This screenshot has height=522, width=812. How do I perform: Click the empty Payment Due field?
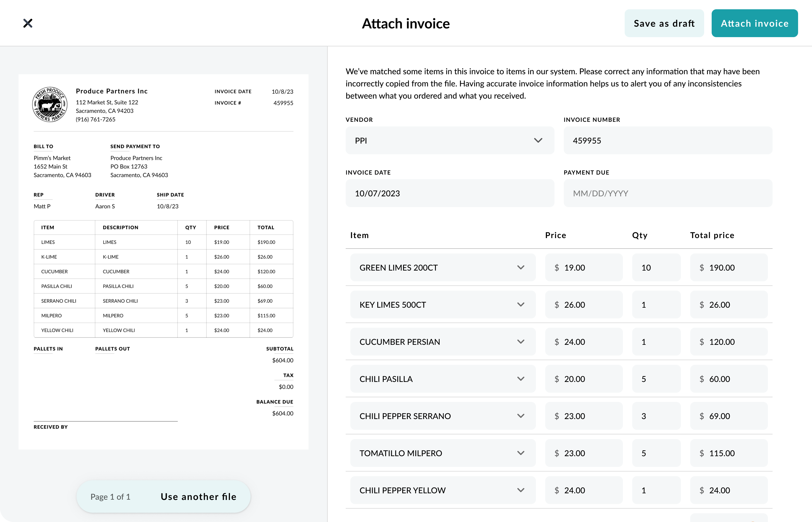(668, 193)
